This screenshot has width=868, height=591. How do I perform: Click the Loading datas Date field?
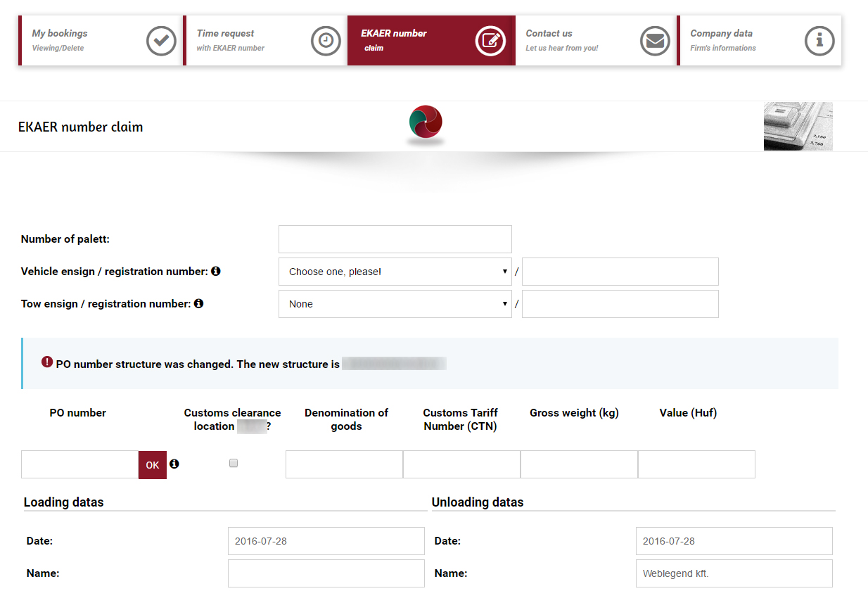[x=326, y=541]
